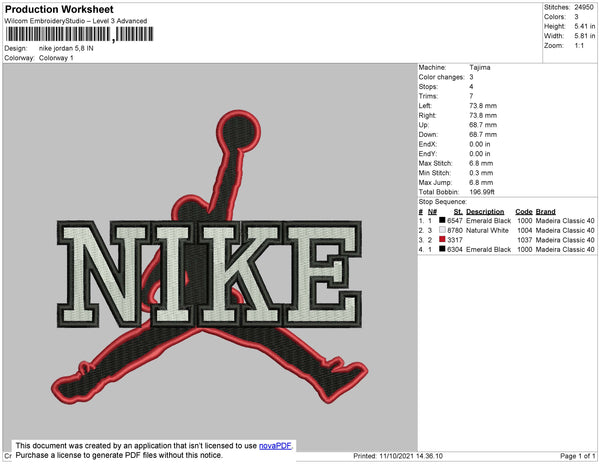Screen dimensions: 600x464
Task: Select 'Natural White' description in row 2
Action: [x=487, y=230]
